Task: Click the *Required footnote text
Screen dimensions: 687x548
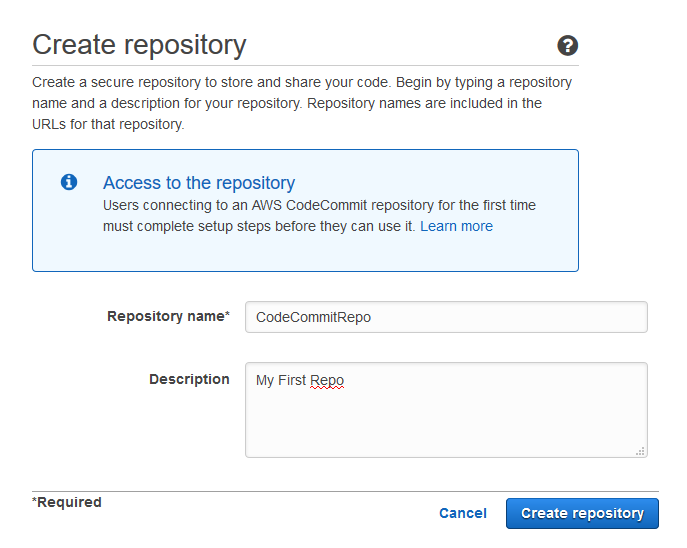Action: click(67, 502)
